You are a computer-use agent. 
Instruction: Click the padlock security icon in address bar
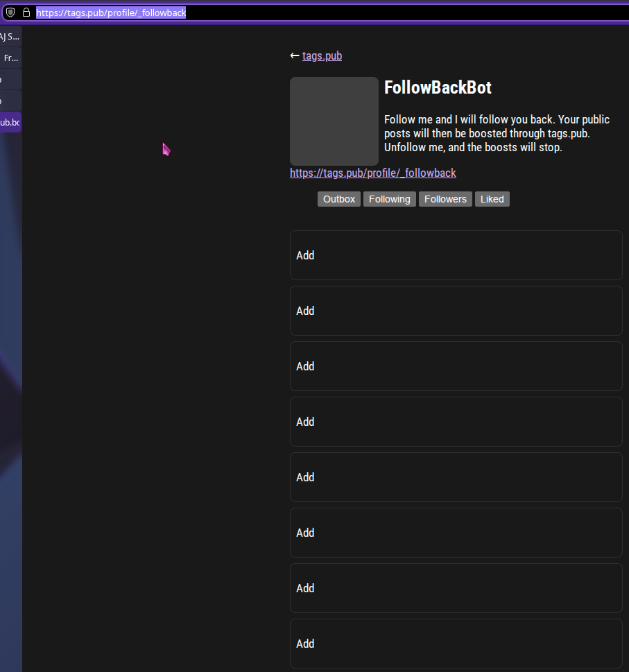(x=26, y=12)
